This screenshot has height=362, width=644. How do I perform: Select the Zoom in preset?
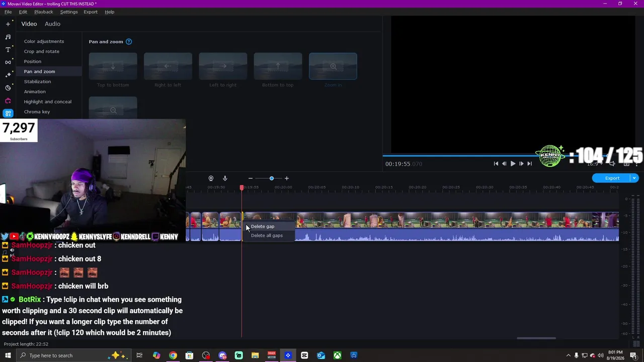[333, 66]
